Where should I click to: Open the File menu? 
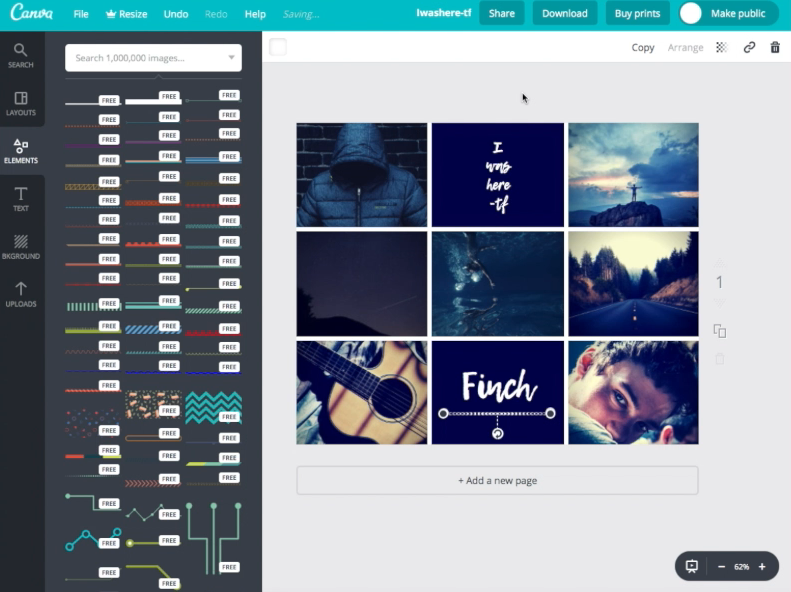(x=81, y=14)
